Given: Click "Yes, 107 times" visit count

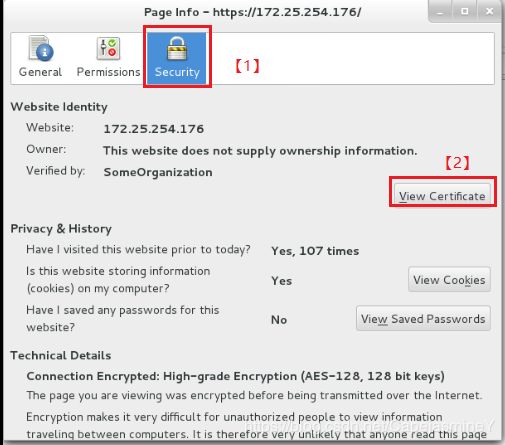Looking at the screenshot, I should 315,251.
